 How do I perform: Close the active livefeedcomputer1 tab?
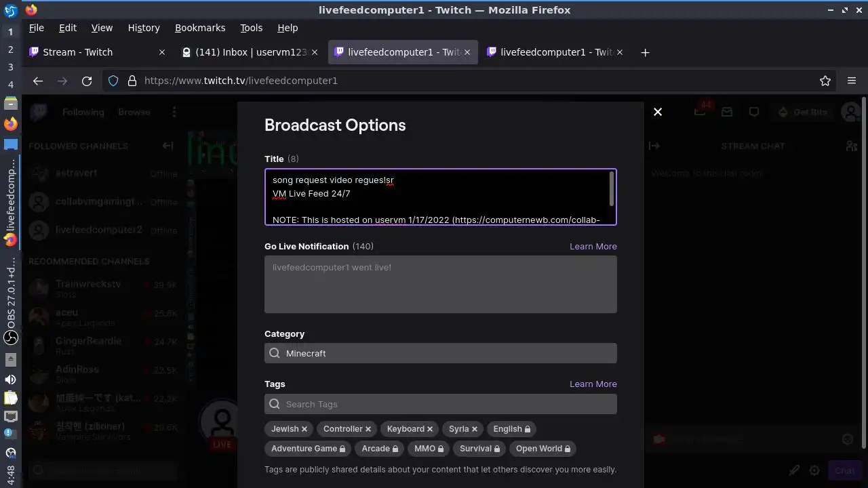(x=467, y=52)
